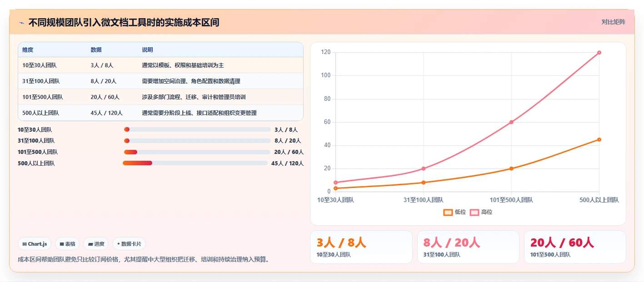Click progress row label 31至100人团队
The width and height of the screenshot is (644, 282).
point(36,141)
